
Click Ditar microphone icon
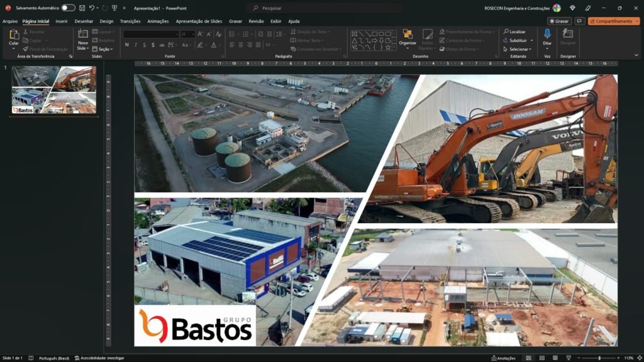pyautogui.click(x=547, y=35)
